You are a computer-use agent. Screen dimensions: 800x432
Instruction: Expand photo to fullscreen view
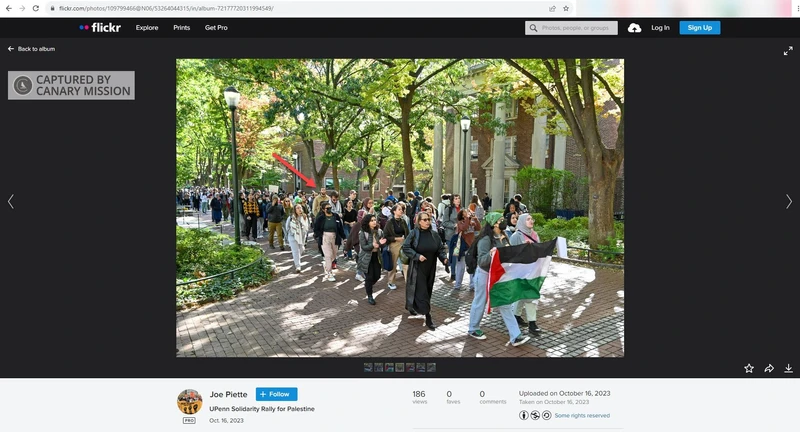(788, 51)
